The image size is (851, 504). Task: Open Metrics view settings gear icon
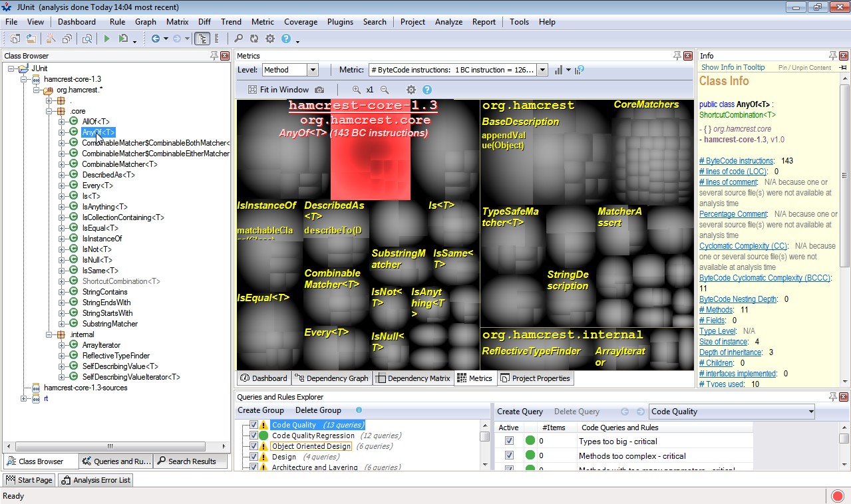[411, 90]
